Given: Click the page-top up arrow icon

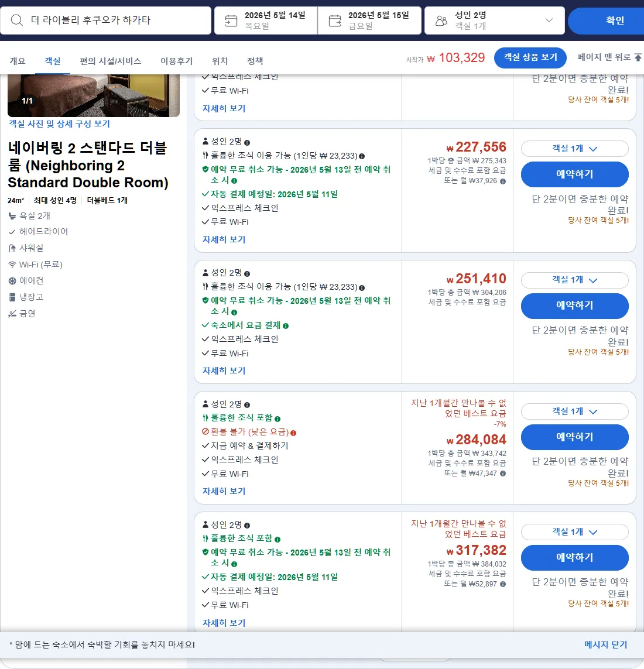Looking at the screenshot, I should pos(638,57).
